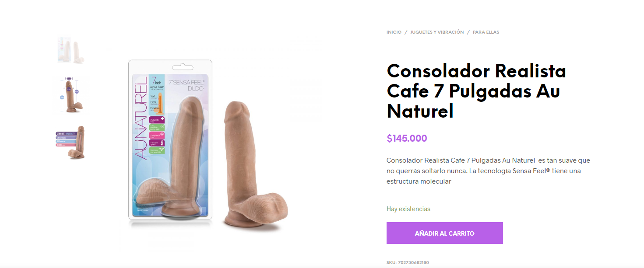Click the unpackaged product in main image
The image size is (644, 268).
click(255, 165)
